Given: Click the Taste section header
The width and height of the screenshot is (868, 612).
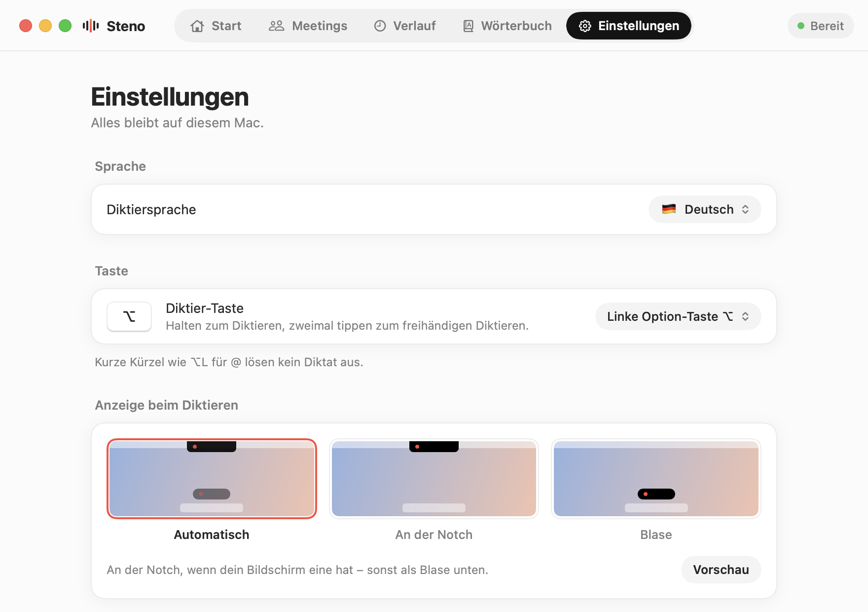Looking at the screenshot, I should [x=111, y=271].
